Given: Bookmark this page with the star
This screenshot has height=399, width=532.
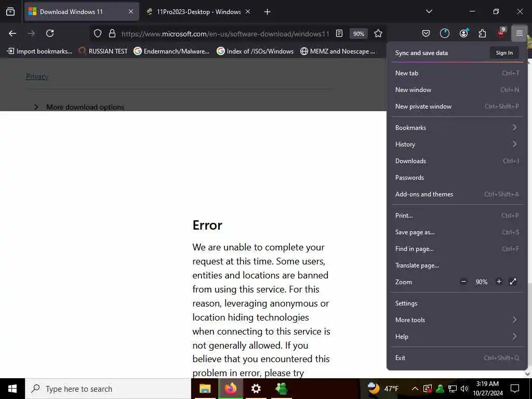Looking at the screenshot, I should tap(378, 33).
